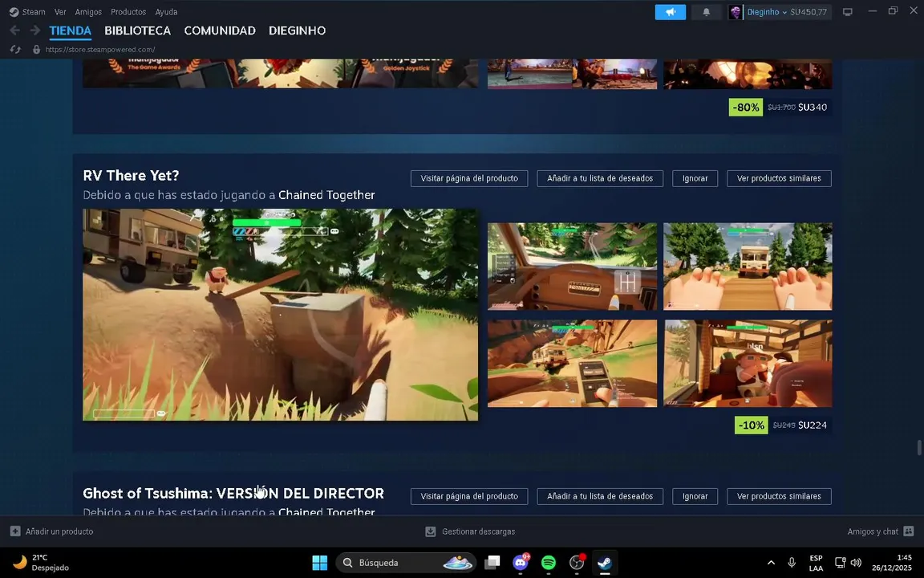This screenshot has height=578, width=924.
Task: Click the -10% SU224 price tag
Action: click(783, 425)
